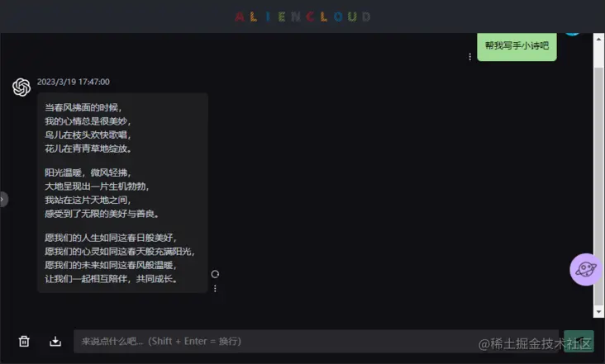Click the colorful ALIENCLOUD logo in the header

click(x=302, y=17)
